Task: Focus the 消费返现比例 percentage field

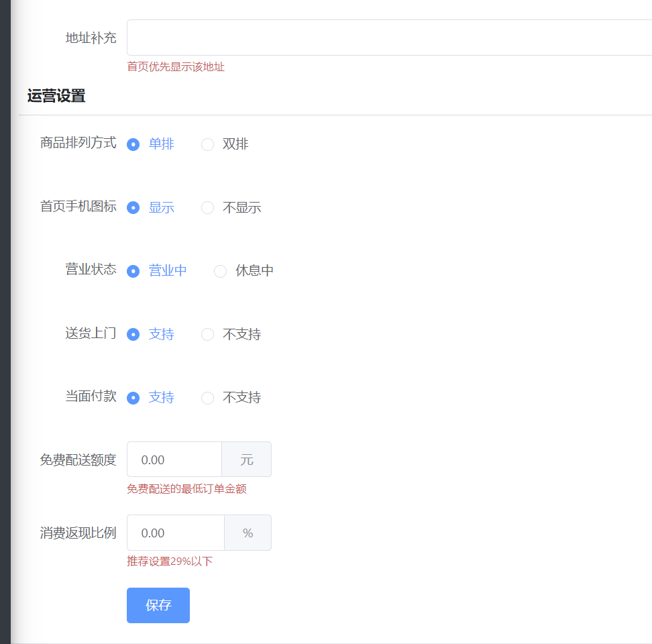Action: (175, 533)
